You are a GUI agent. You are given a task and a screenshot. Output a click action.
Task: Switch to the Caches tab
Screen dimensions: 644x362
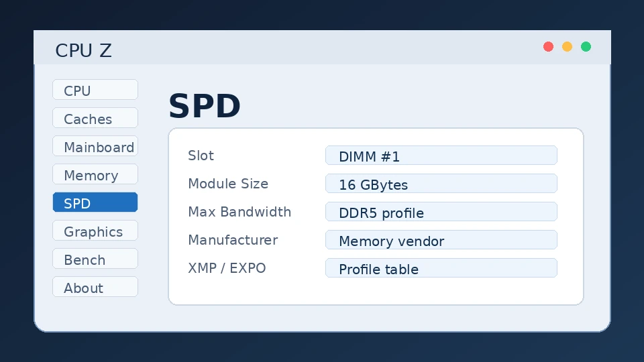point(95,118)
